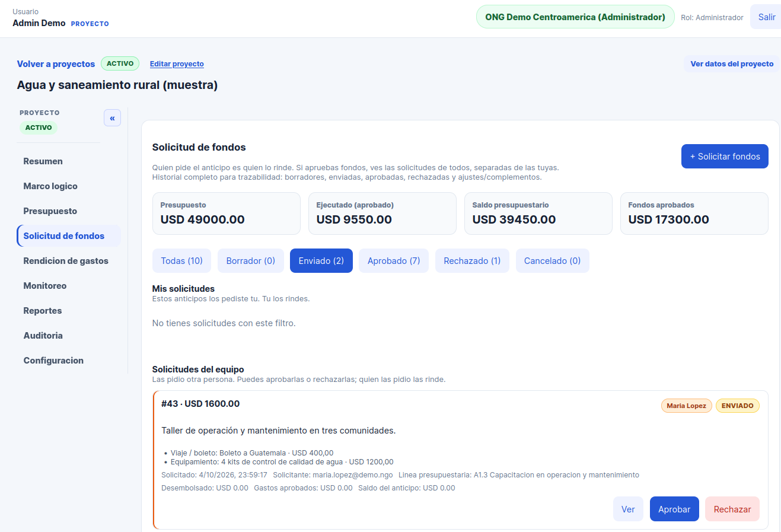View details of request #43 with Ver
The height and width of the screenshot is (532, 781).
[628, 509]
